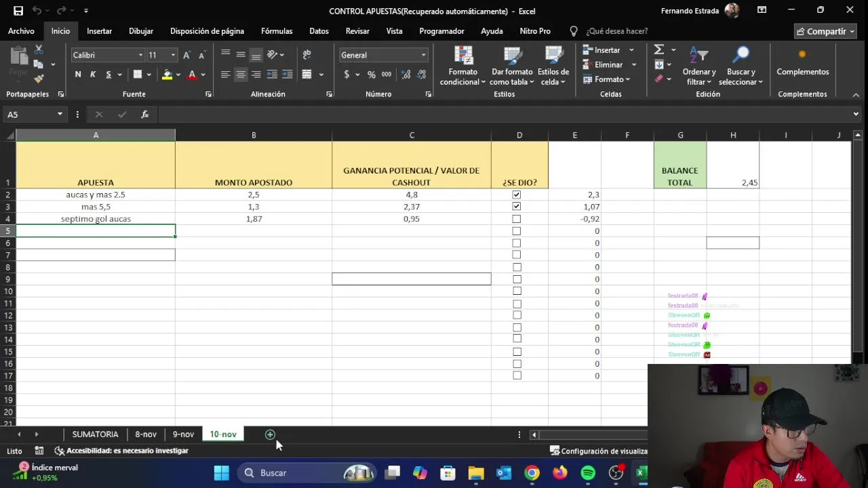Toggle Bold (N) formatting

click(78, 75)
